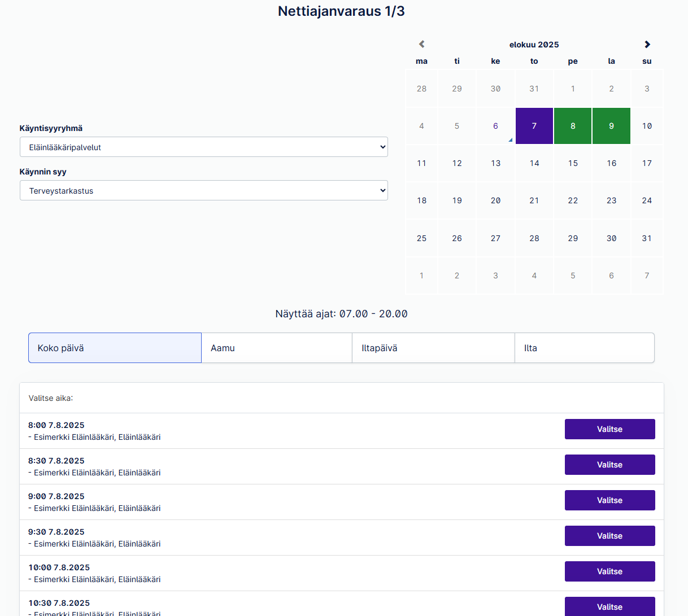Book the 9:00 time via Valitse

[610, 500]
